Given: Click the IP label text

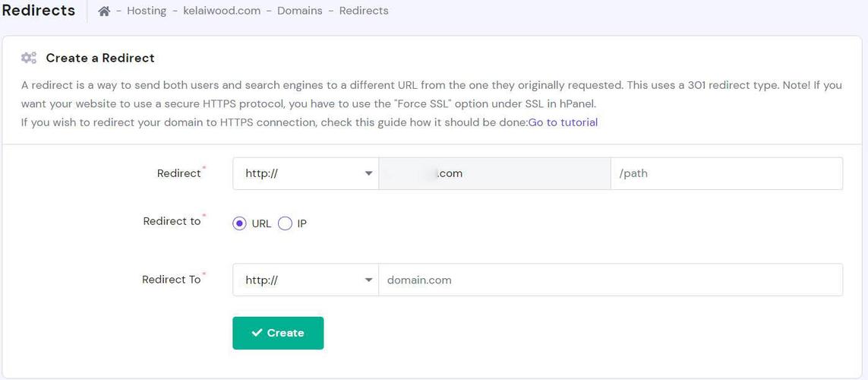Looking at the screenshot, I should point(301,224).
